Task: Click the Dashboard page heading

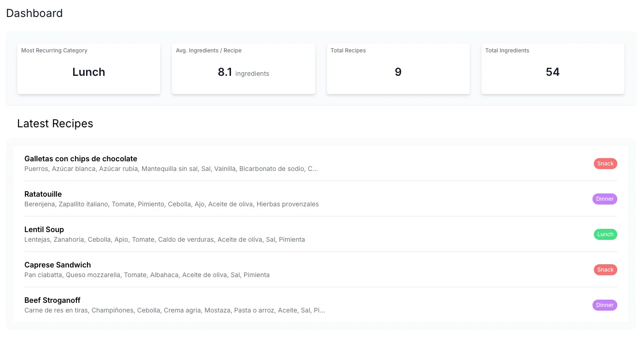Action: [34, 13]
